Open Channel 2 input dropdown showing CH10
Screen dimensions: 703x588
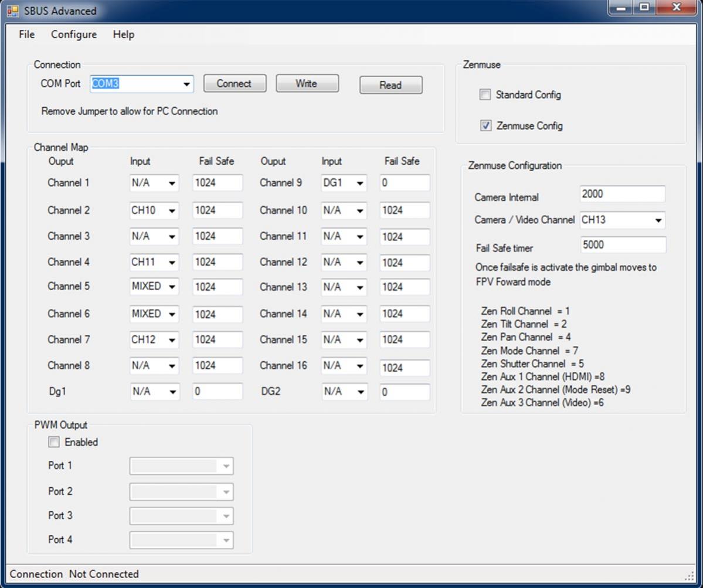pos(172,210)
